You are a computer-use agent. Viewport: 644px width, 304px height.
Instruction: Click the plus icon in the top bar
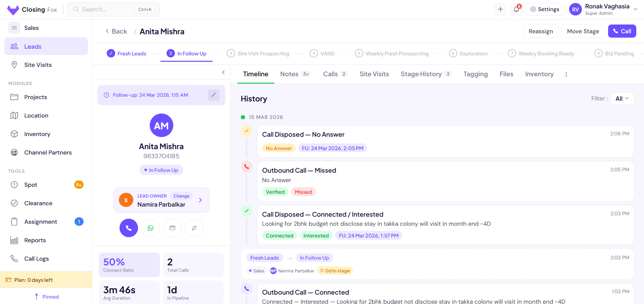tap(500, 9)
